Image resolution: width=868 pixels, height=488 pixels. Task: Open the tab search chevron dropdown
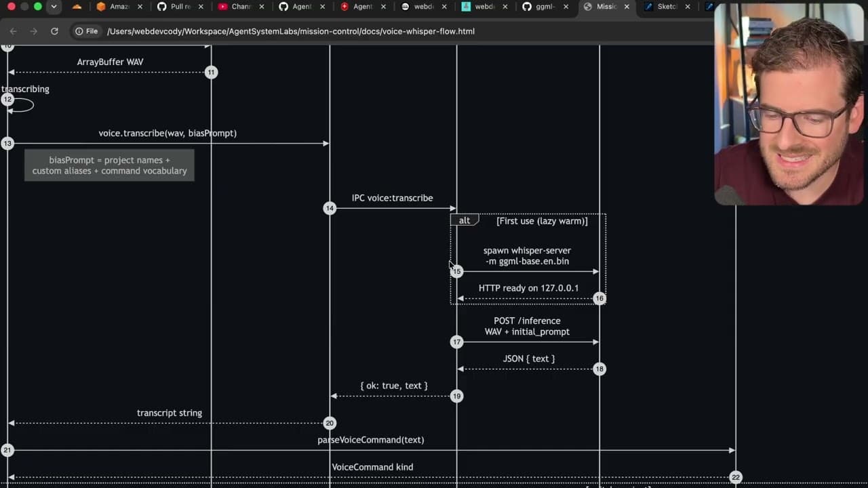pos(54,7)
